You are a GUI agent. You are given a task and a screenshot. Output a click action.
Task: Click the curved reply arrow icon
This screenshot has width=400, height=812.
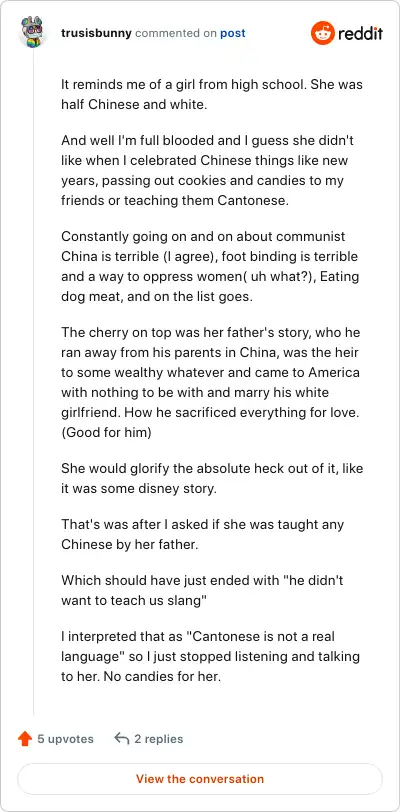point(121,738)
